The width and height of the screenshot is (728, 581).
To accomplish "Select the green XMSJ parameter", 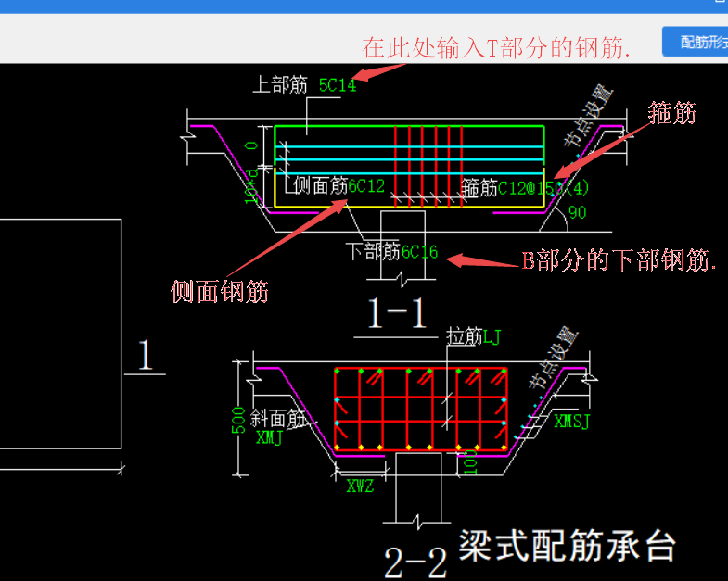I will pyautogui.click(x=571, y=422).
